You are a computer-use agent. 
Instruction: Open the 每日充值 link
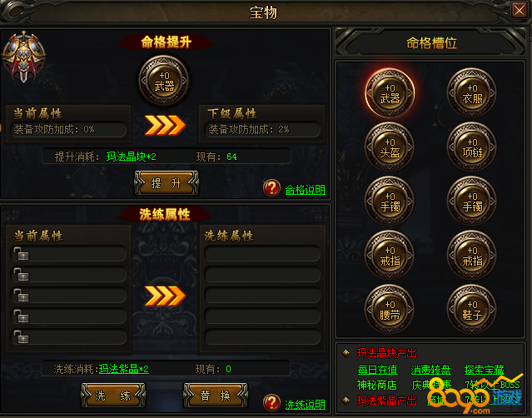(x=377, y=370)
